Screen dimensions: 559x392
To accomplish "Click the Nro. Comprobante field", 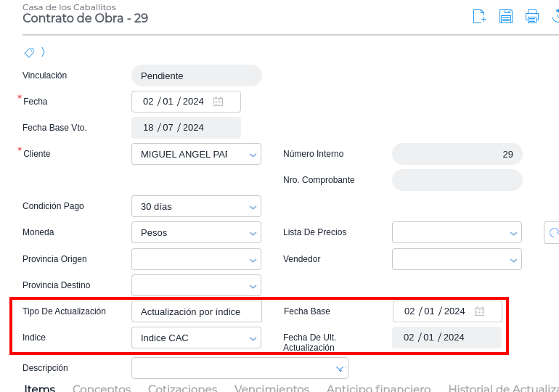I will pos(457,180).
